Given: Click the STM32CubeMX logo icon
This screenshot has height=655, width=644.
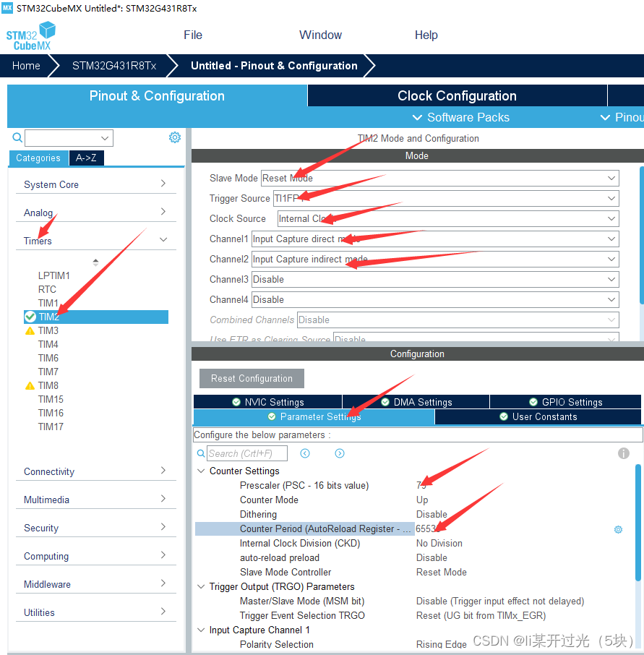Looking at the screenshot, I should [x=31, y=36].
